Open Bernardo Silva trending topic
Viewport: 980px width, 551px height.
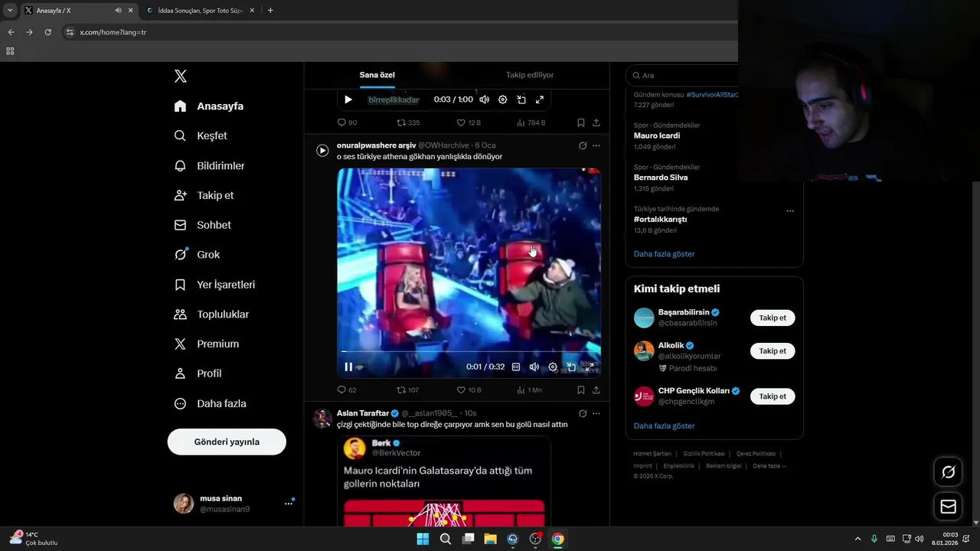tap(661, 178)
